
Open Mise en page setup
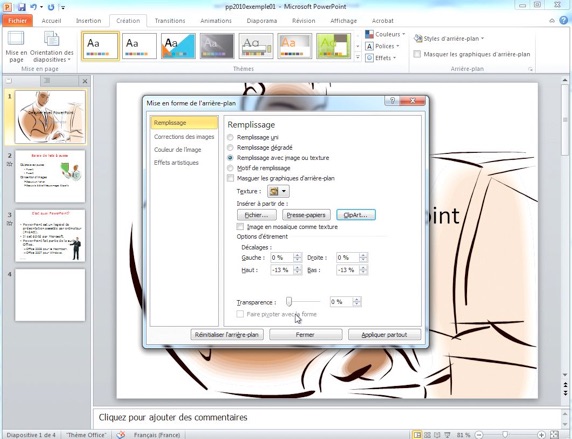tap(16, 47)
